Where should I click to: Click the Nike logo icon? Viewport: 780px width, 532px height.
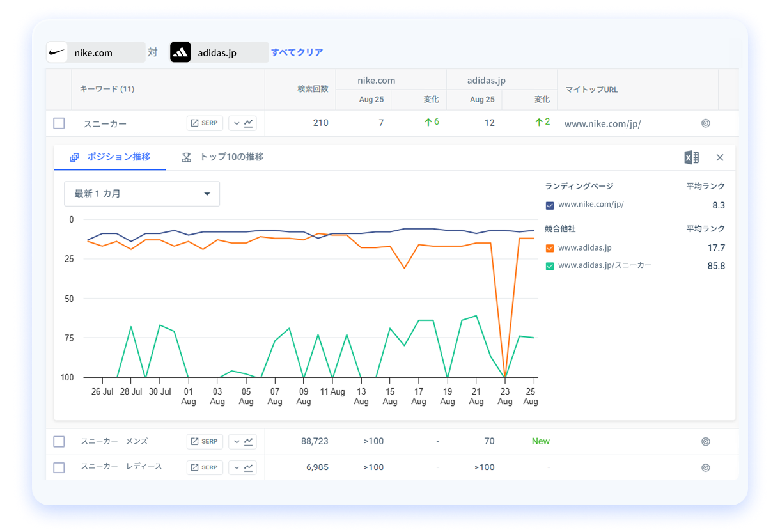[58, 52]
